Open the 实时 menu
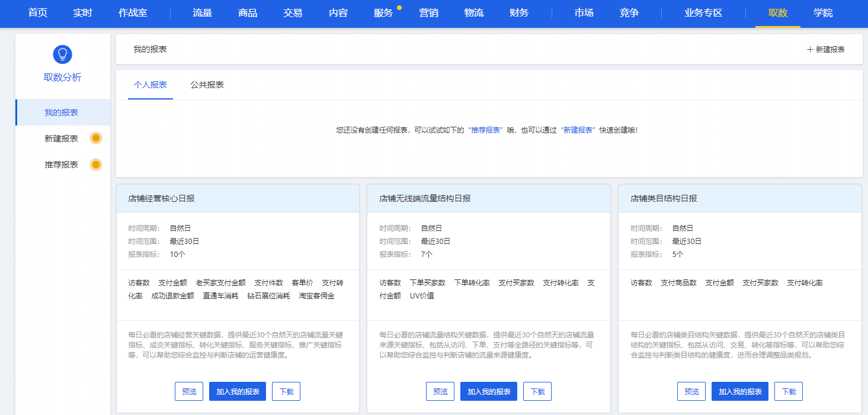Viewport: 868px width, 415px height. [83, 13]
